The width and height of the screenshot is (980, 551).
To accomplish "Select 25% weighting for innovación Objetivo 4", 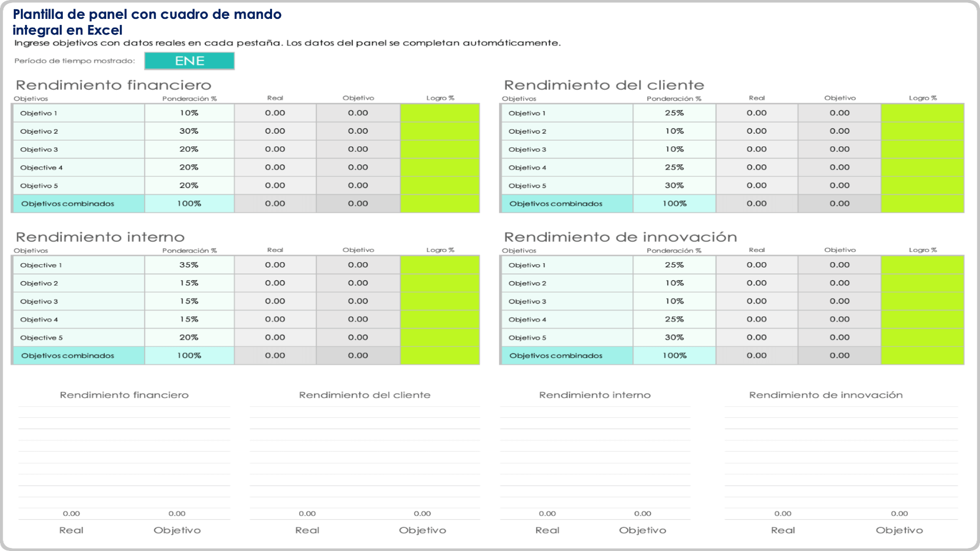I will point(674,319).
